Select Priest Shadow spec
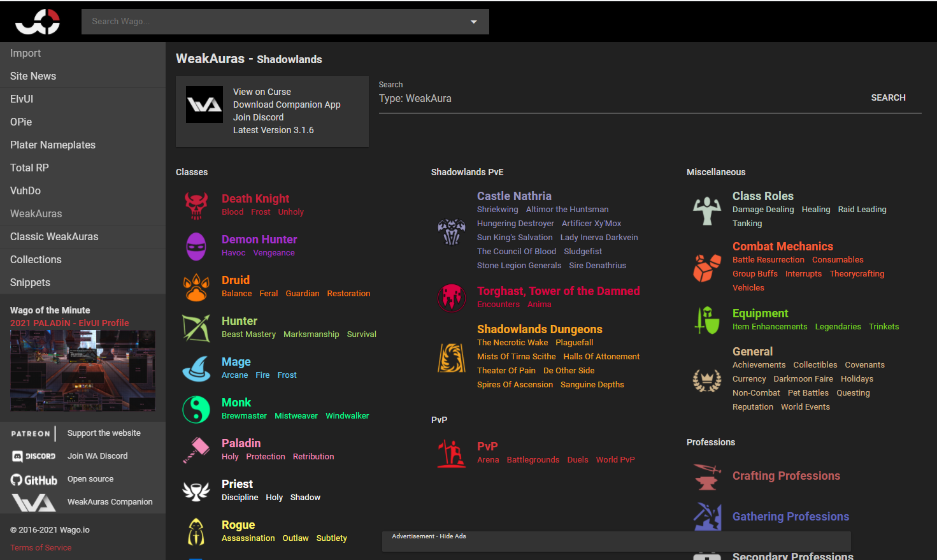Image resolution: width=937 pixels, height=560 pixels. point(305,498)
